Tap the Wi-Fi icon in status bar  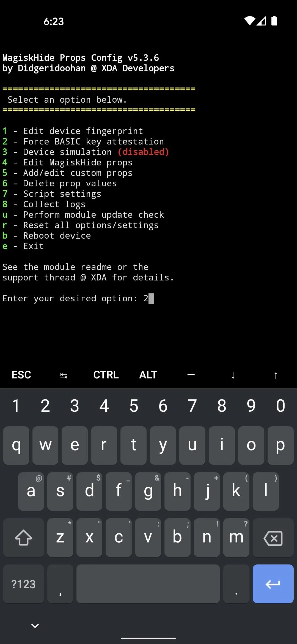tap(250, 21)
